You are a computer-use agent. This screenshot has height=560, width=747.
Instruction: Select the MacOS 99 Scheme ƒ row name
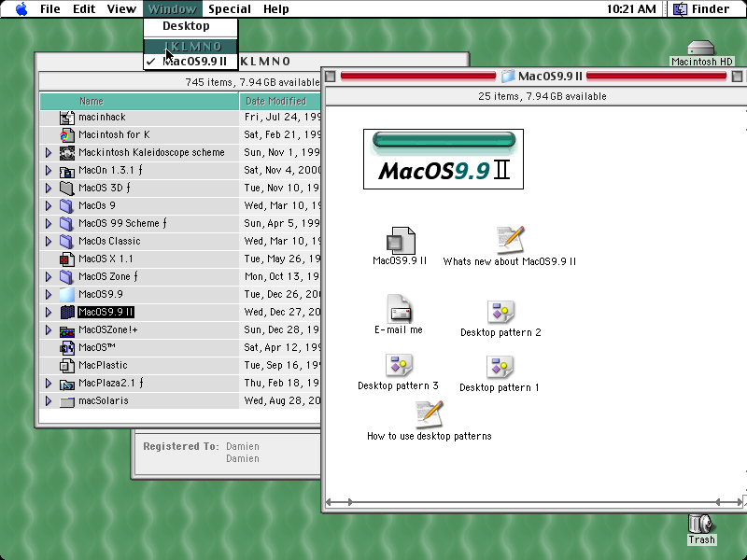tap(122, 223)
